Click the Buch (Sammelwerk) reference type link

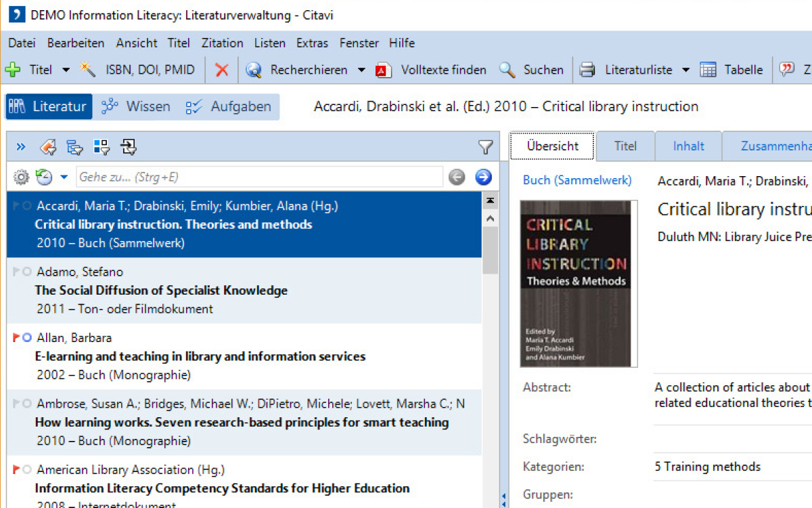coord(577,180)
